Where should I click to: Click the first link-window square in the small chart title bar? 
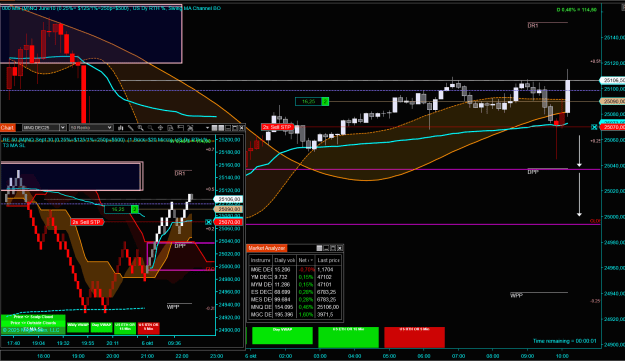point(214,128)
